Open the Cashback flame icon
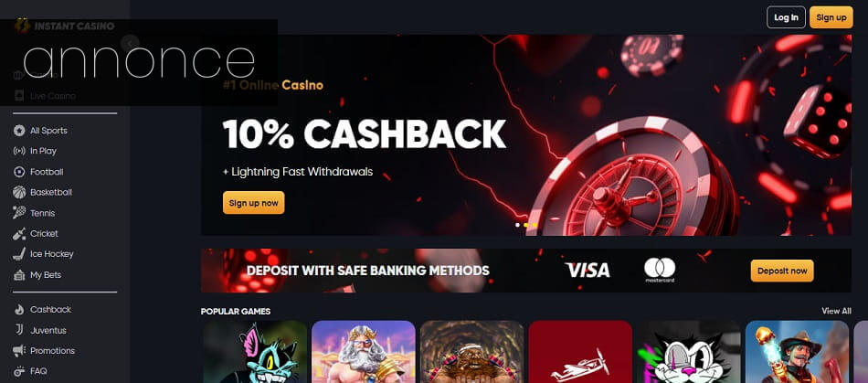The height and width of the screenshot is (383, 868). tap(19, 309)
